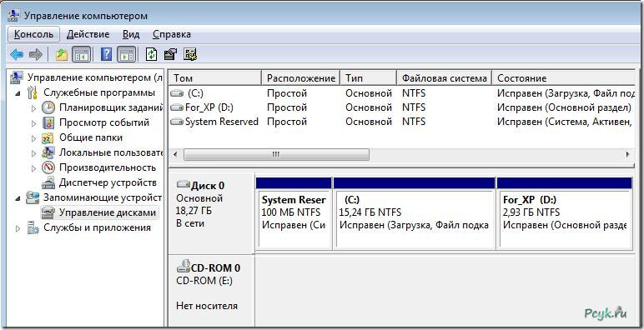
Task: Open the Вид menu
Action: click(131, 34)
